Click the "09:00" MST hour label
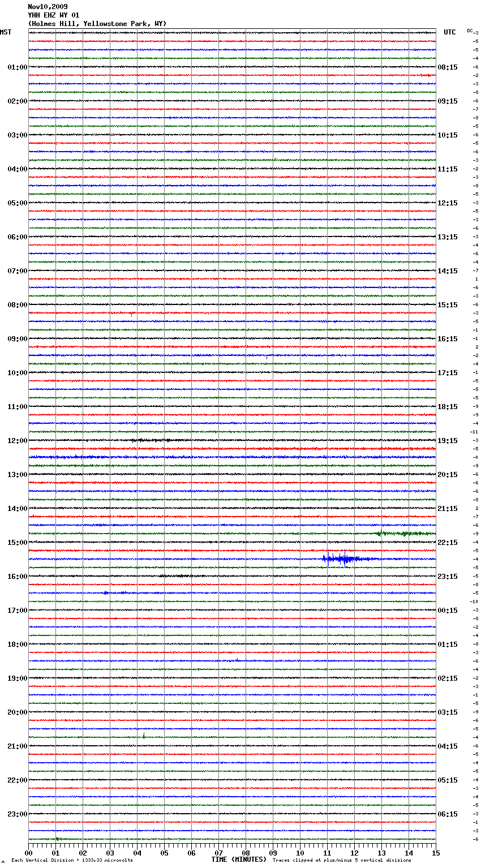The image size is (481, 868). click(18, 339)
